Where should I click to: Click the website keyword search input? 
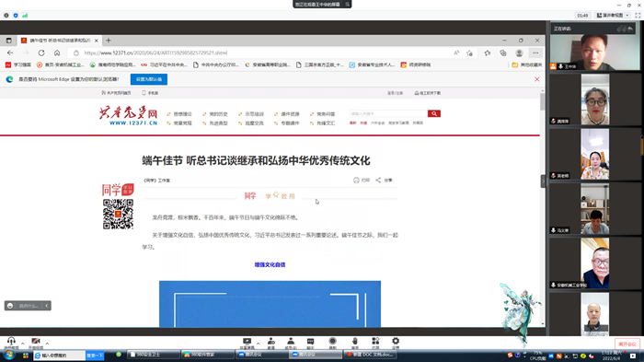coord(388,113)
